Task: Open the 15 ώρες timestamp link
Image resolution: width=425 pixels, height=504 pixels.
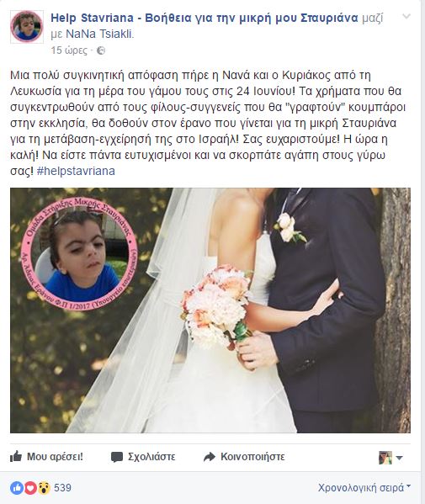Action: point(69,50)
